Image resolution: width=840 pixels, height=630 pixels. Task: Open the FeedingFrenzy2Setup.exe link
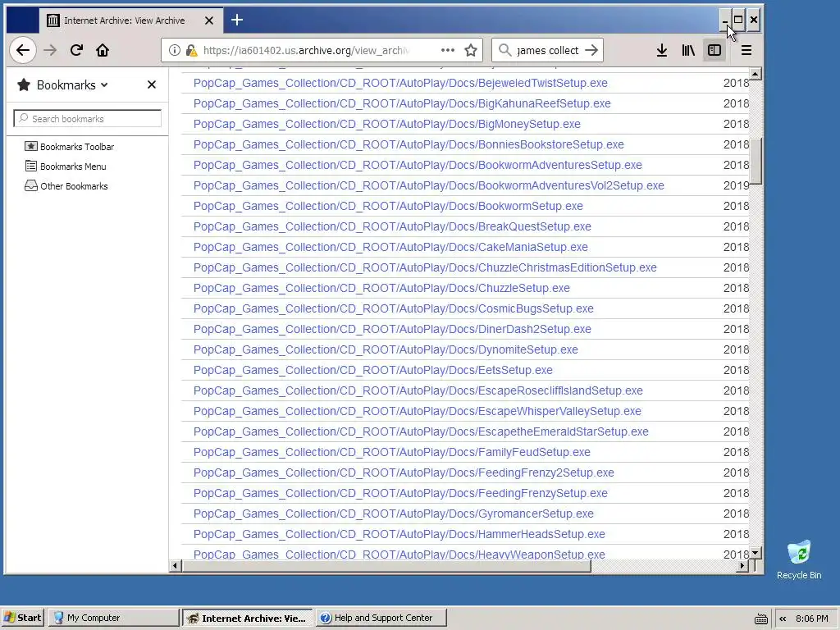tap(404, 472)
